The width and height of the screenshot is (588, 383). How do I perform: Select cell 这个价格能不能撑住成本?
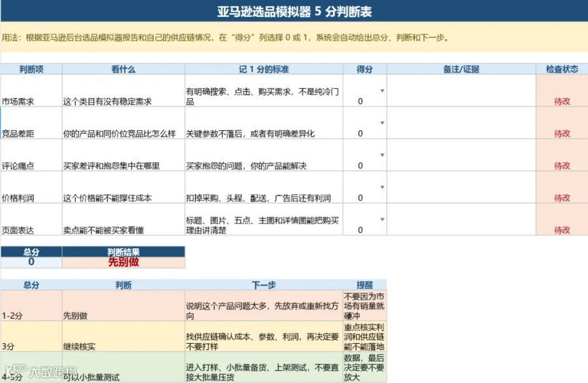123,188
